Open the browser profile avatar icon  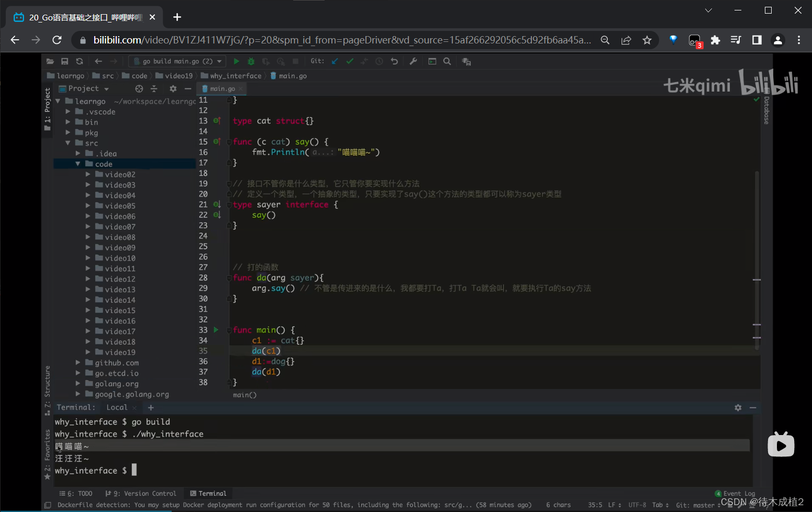click(778, 40)
